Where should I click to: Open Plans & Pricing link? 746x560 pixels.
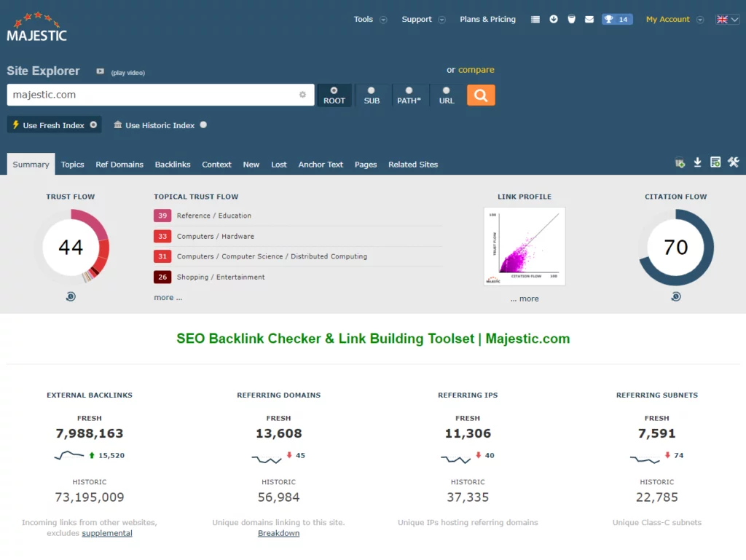[487, 20]
